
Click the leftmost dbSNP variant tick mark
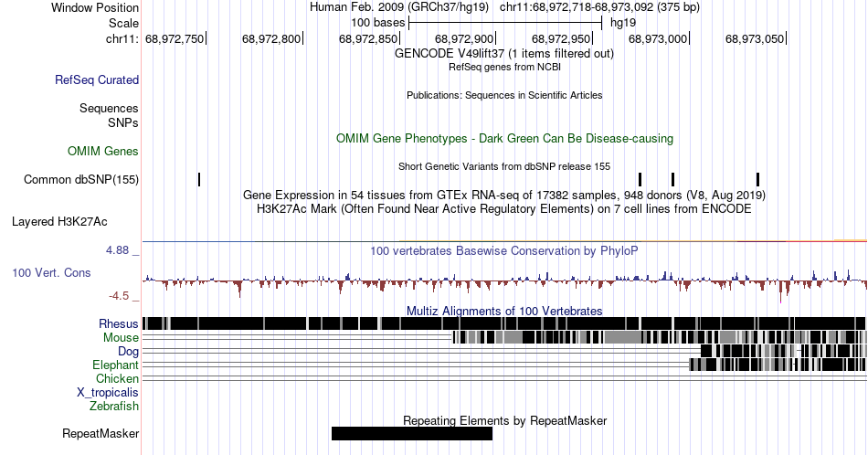[x=199, y=179]
